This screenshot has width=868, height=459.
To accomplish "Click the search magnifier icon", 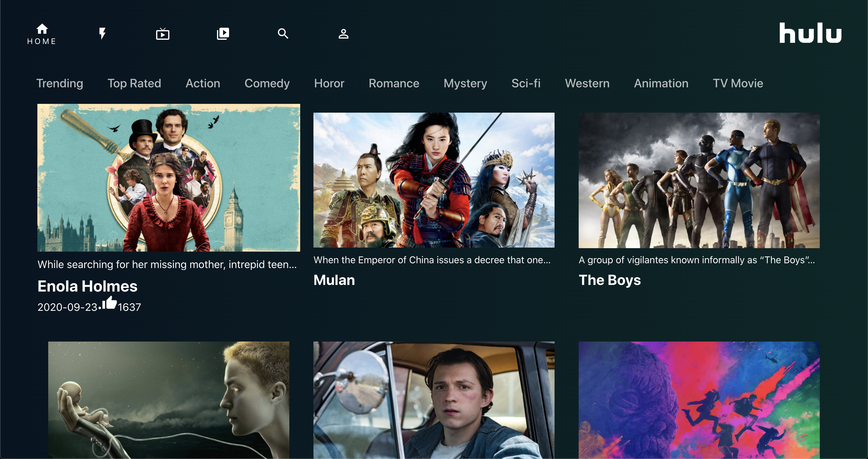I will tap(283, 34).
